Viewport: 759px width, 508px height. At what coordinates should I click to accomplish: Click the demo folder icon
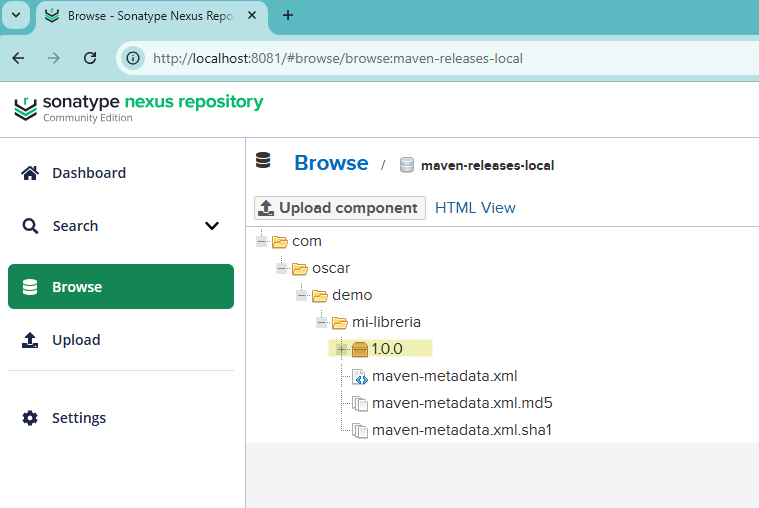[319, 295]
